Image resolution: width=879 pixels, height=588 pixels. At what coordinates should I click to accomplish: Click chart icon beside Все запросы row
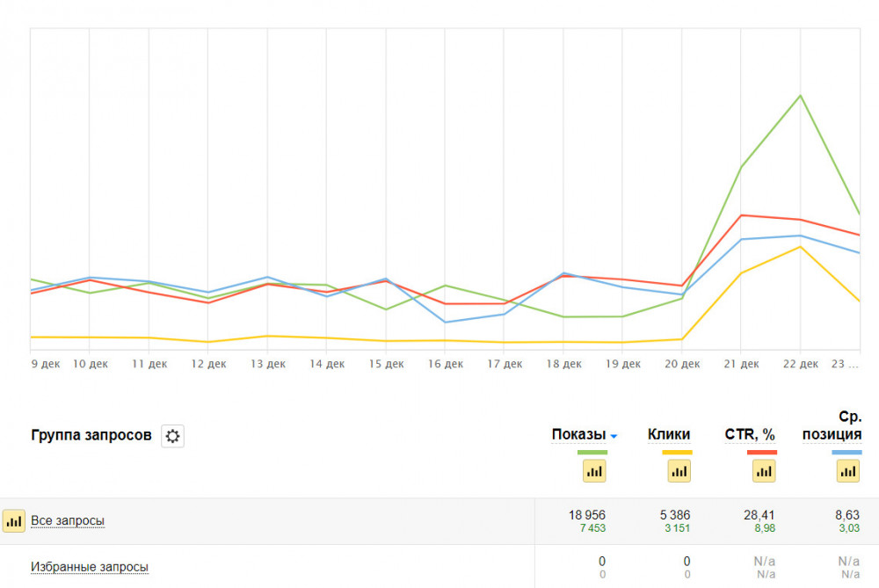(14, 521)
